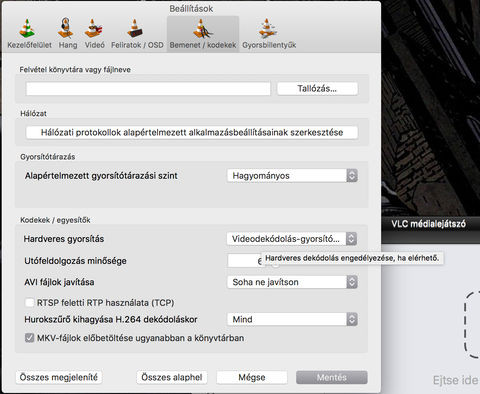Click the Utófeldolgozás minősége value field

click(x=245, y=261)
